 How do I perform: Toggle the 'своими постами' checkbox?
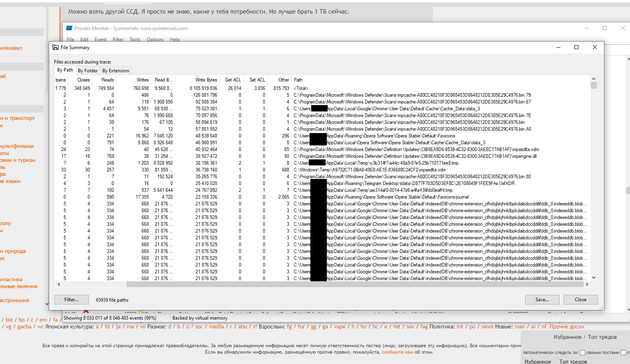[582, 352]
